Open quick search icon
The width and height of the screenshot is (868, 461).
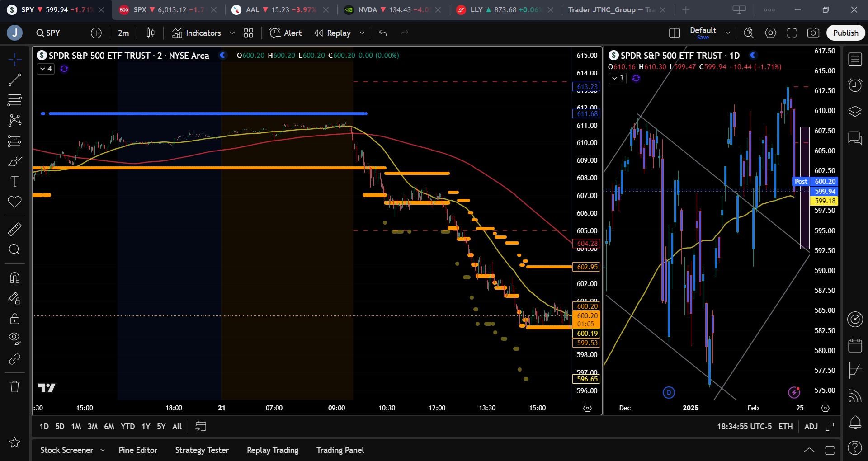pos(749,33)
